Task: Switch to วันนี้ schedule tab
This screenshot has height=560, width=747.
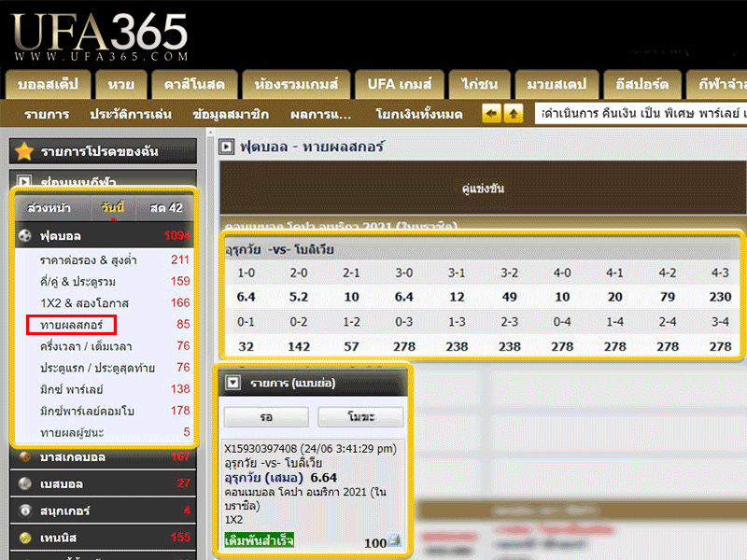Action: (x=113, y=207)
